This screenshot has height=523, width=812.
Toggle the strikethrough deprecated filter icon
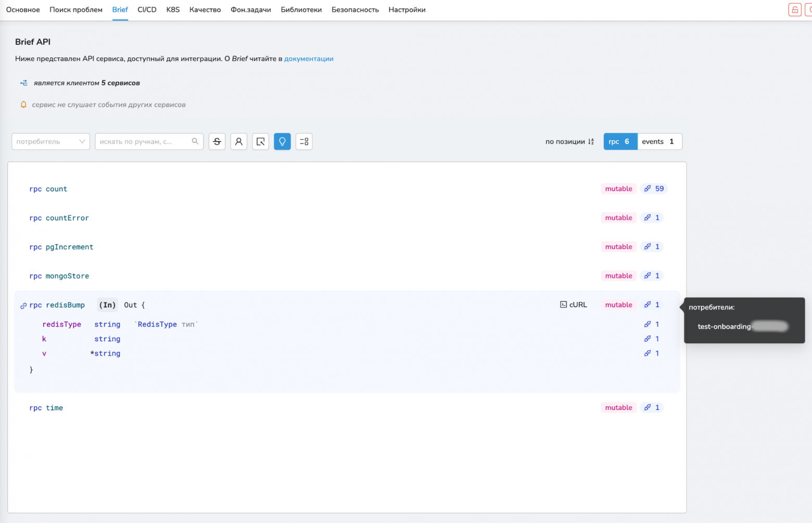click(217, 142)
